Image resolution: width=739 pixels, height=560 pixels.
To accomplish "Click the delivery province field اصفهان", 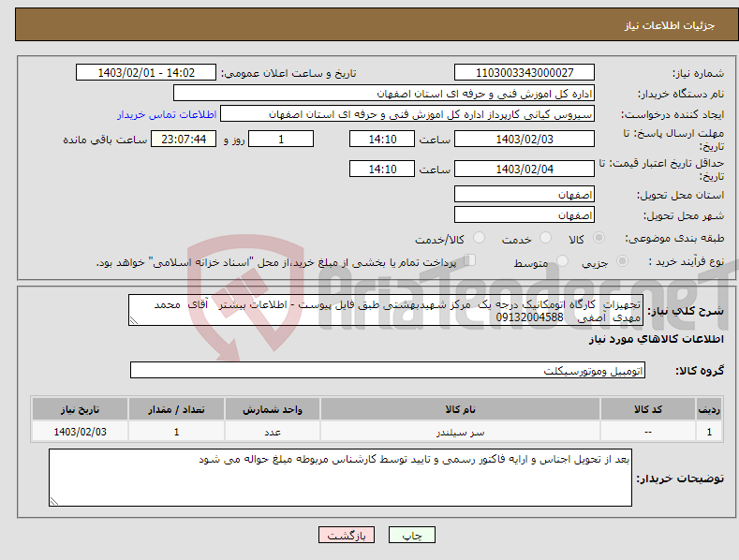I will (525, 194).
